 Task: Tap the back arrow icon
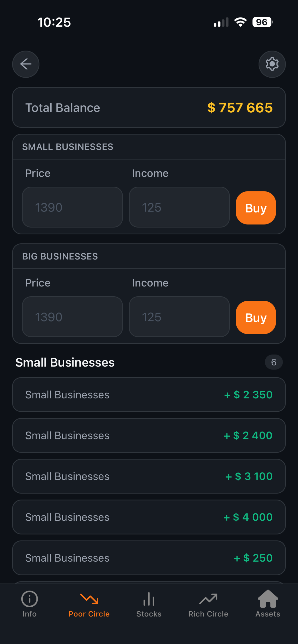pos(26,64)
